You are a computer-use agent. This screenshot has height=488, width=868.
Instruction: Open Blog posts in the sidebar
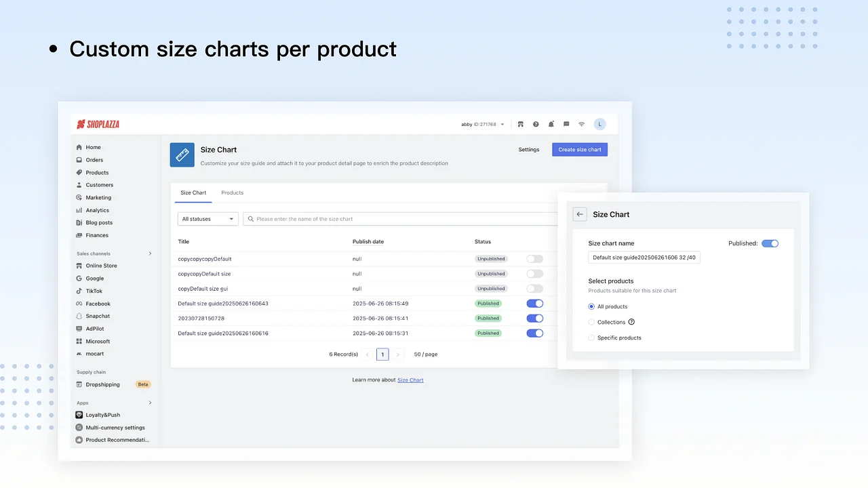click(x=98, y=222)
